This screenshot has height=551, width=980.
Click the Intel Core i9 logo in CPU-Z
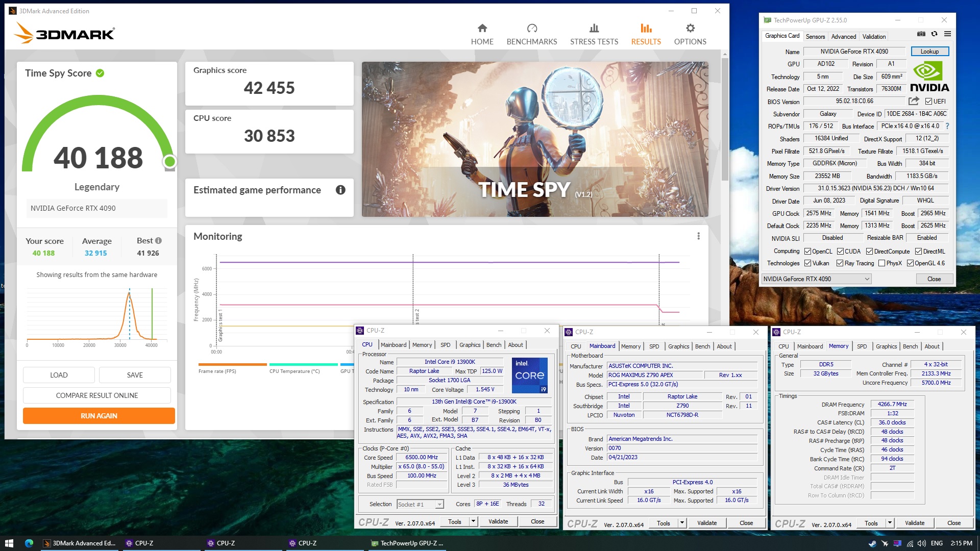530,375
